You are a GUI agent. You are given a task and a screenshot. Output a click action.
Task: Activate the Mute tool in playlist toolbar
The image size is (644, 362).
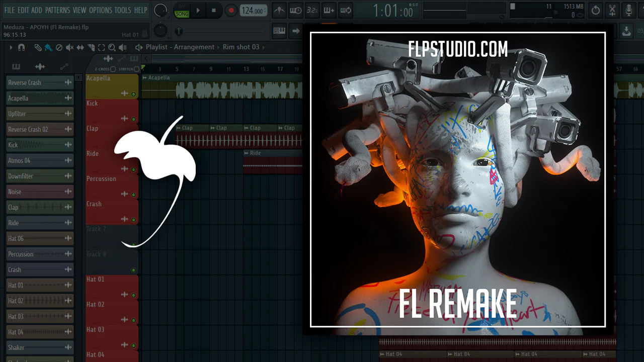[70, 47]
